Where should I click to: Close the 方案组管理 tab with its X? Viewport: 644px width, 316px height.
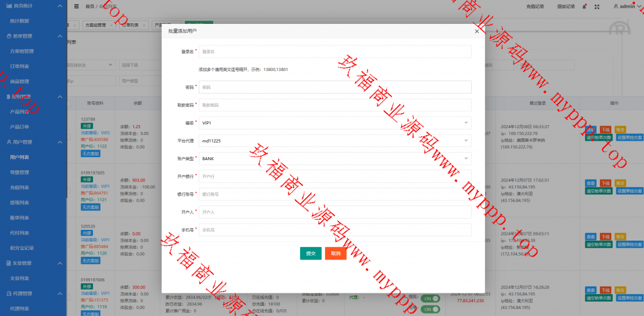(x=111, y=25)
